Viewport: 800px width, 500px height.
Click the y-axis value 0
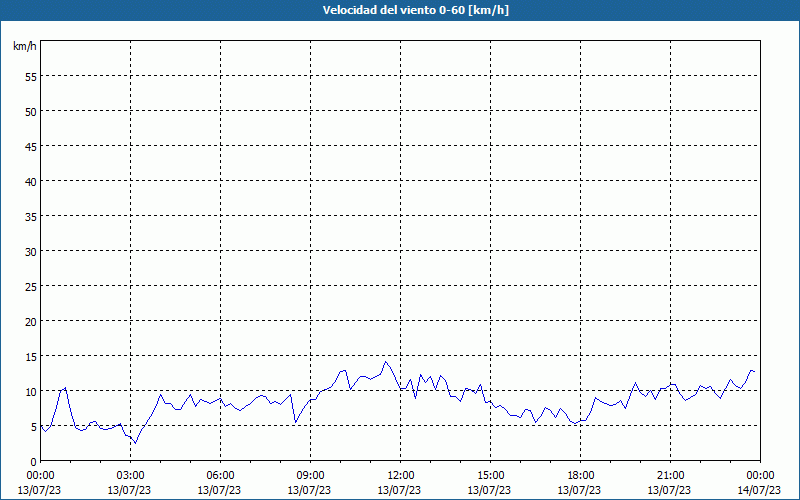(34, 462)
